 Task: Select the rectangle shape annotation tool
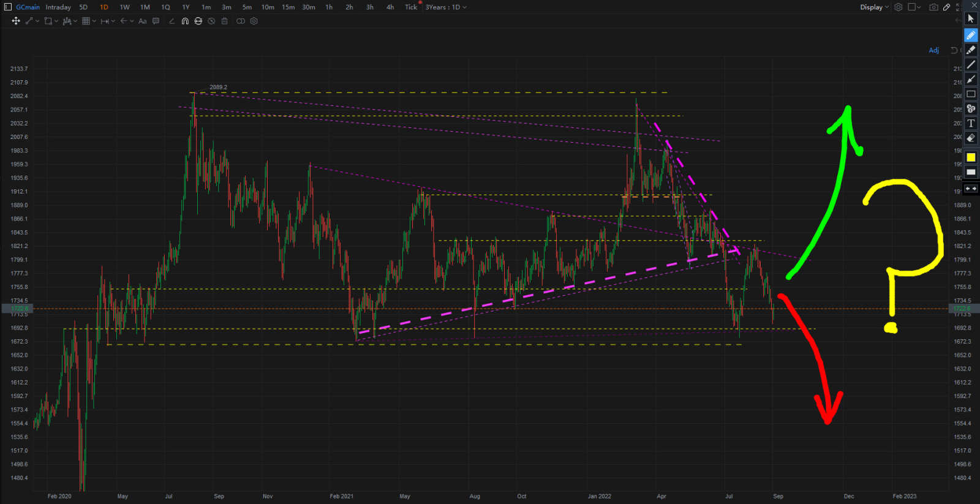coord(971,94)
